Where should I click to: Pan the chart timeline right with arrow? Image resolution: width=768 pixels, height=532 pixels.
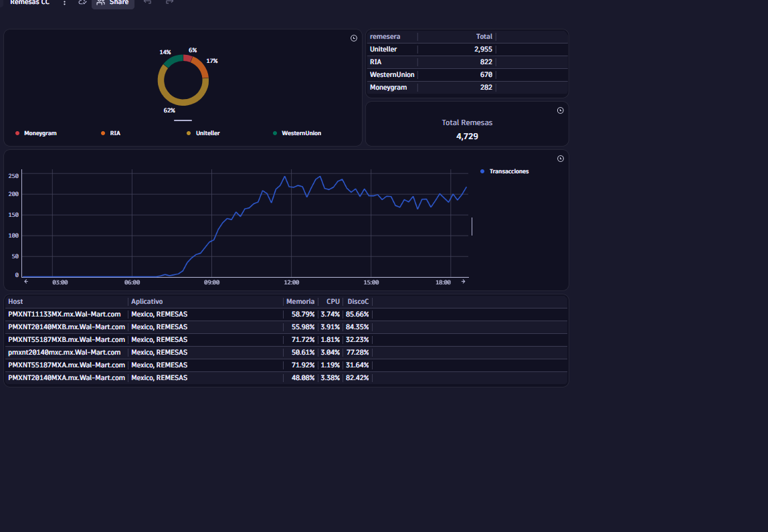click(x=464, y=282)
